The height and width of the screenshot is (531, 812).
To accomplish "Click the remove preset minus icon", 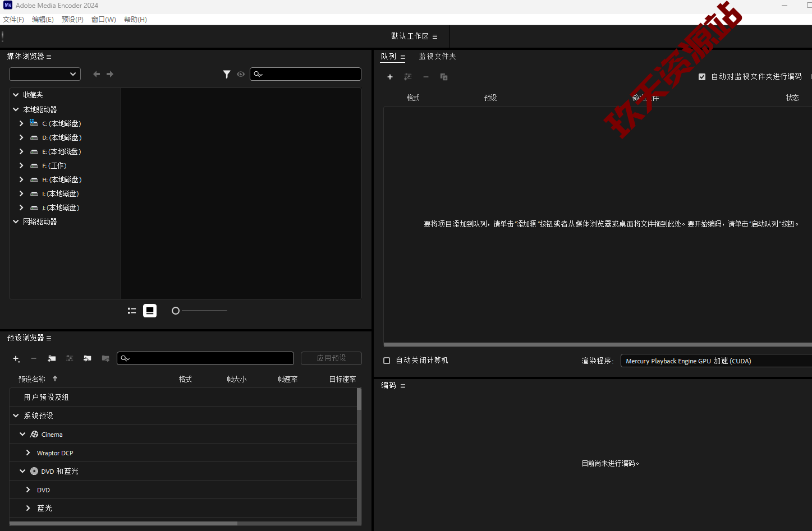I will click(34, 358).
